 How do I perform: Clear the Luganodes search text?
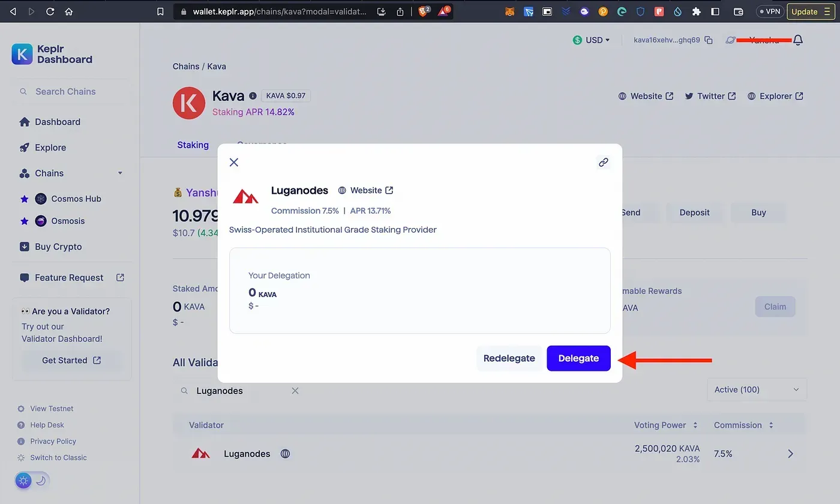295,391
